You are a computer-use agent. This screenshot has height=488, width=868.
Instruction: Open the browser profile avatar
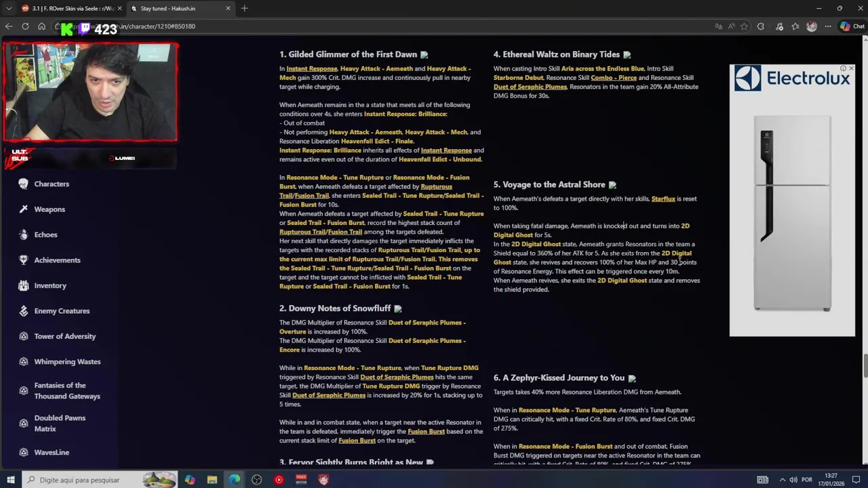(x=812, y=26)
